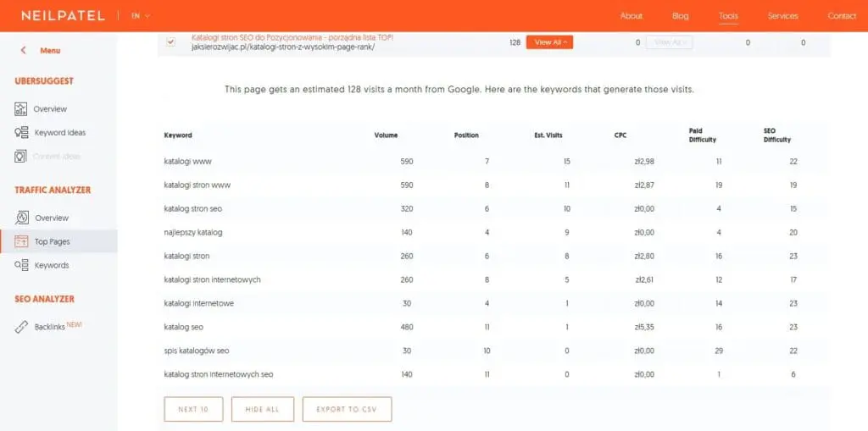The image size is (868, 431).
Task: Select keyword 'katalogi stron'
Action: click(x=186, y=257)
